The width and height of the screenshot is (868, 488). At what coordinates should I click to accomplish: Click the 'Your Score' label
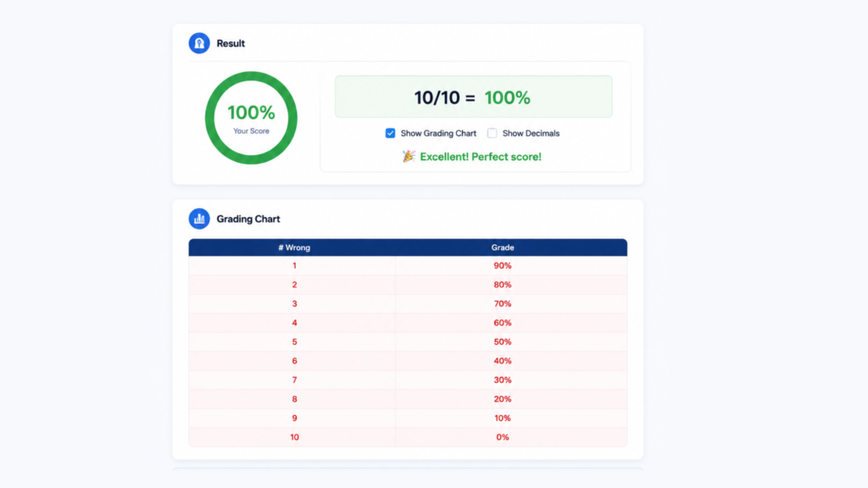pyautogui.click(x=251, y=131)
